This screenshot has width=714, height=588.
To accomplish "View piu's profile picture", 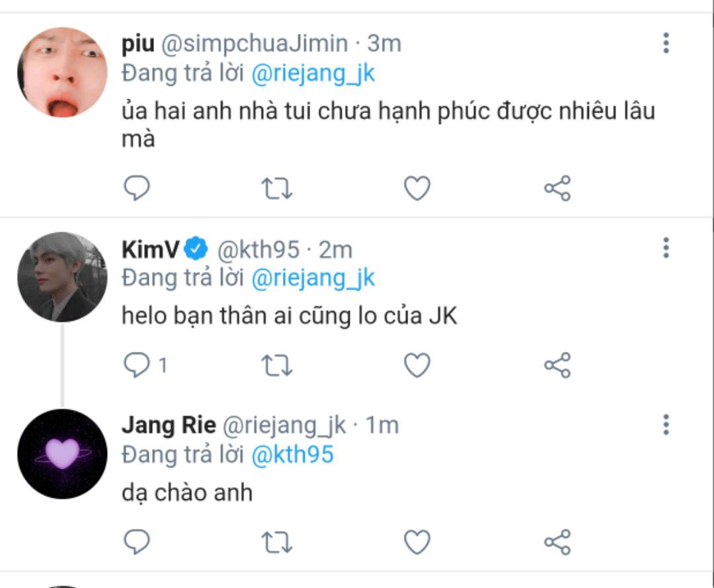I will tap(62, 72).
